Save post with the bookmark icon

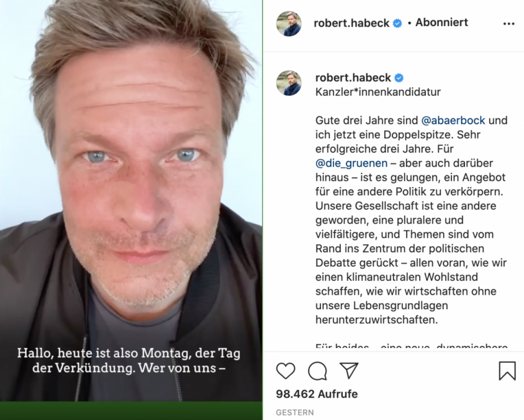(x=507, y=371)
